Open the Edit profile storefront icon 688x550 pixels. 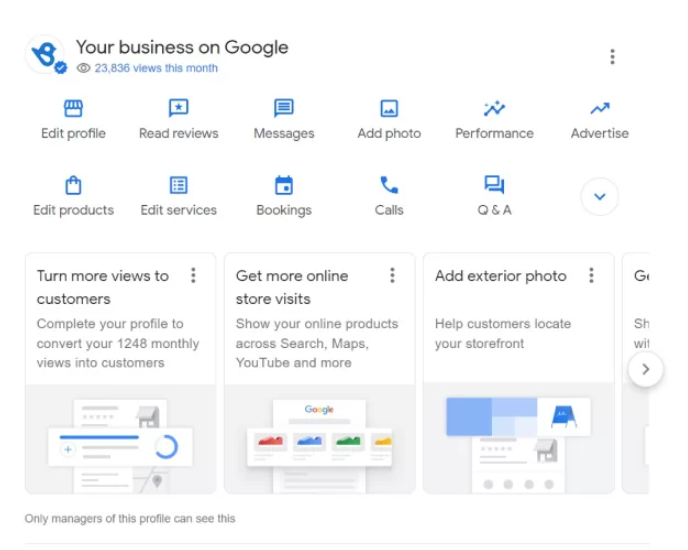73,108
